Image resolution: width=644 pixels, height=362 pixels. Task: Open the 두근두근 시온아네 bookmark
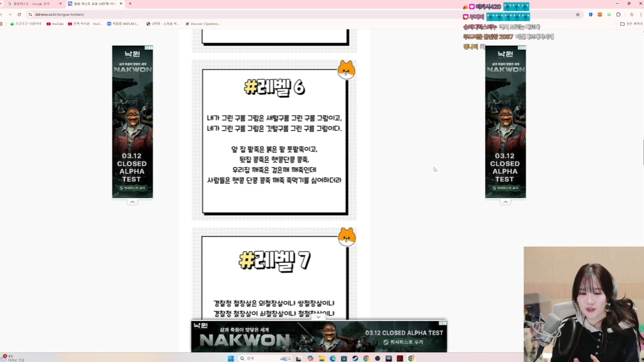pyautogui.click(x=26, y=24)
